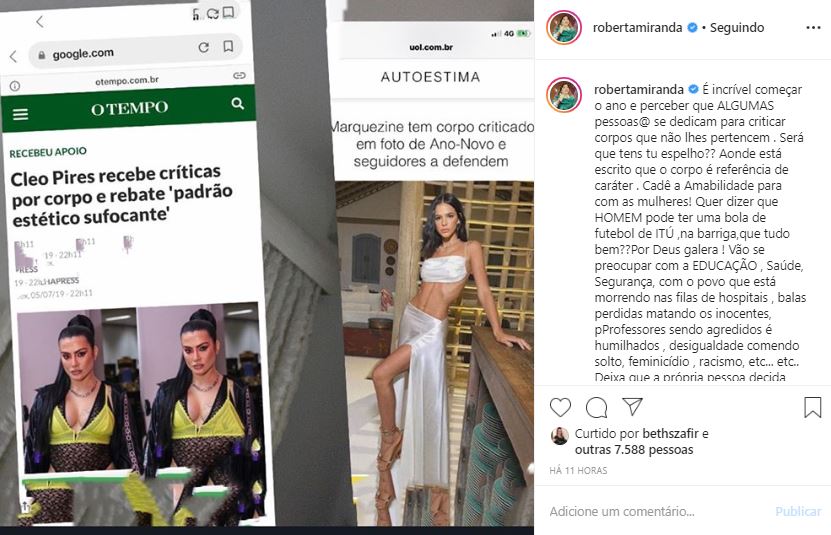The width and height of the screenshot is (831, 535).
Task: Click the verified badge next to header username
Action: (x=692, y=28)
